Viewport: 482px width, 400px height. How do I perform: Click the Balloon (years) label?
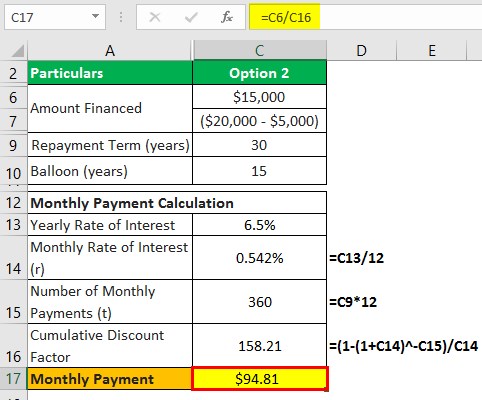[110, 171]
